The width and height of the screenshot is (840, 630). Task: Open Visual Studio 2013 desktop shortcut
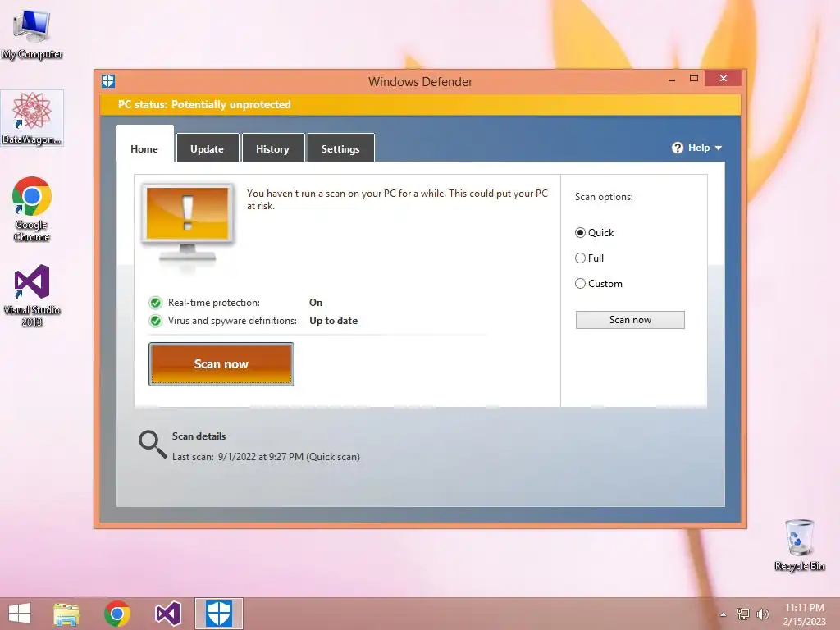(32, 295)
